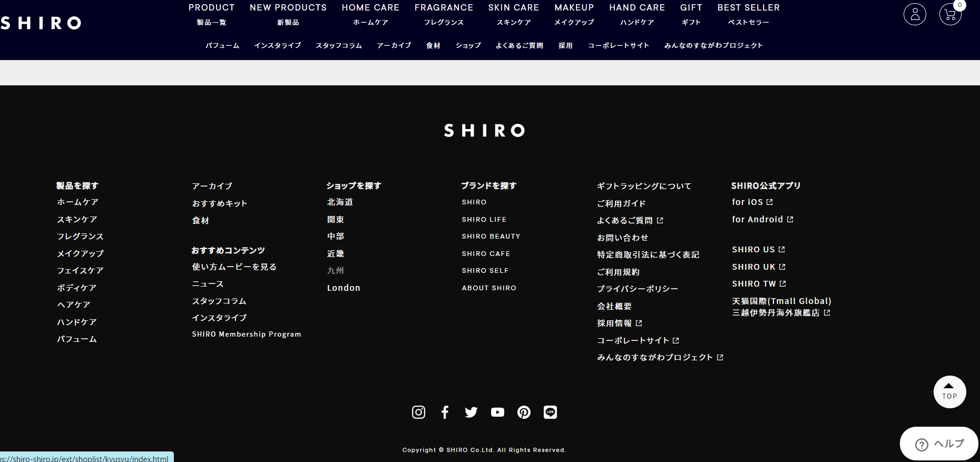Open the フェイスケア footer link
Image resolution: width=980 pixels, height=462 pixels.
tap(80, 270)
